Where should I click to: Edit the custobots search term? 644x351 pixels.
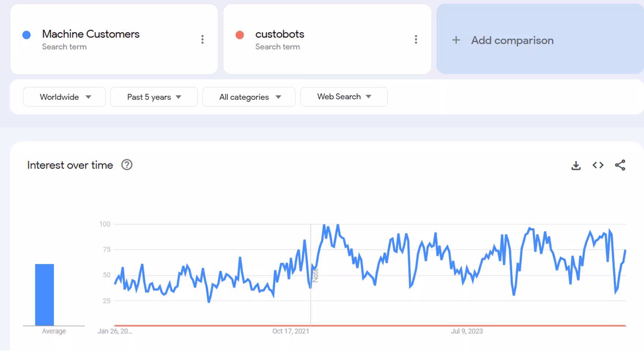tap(280, 34)
